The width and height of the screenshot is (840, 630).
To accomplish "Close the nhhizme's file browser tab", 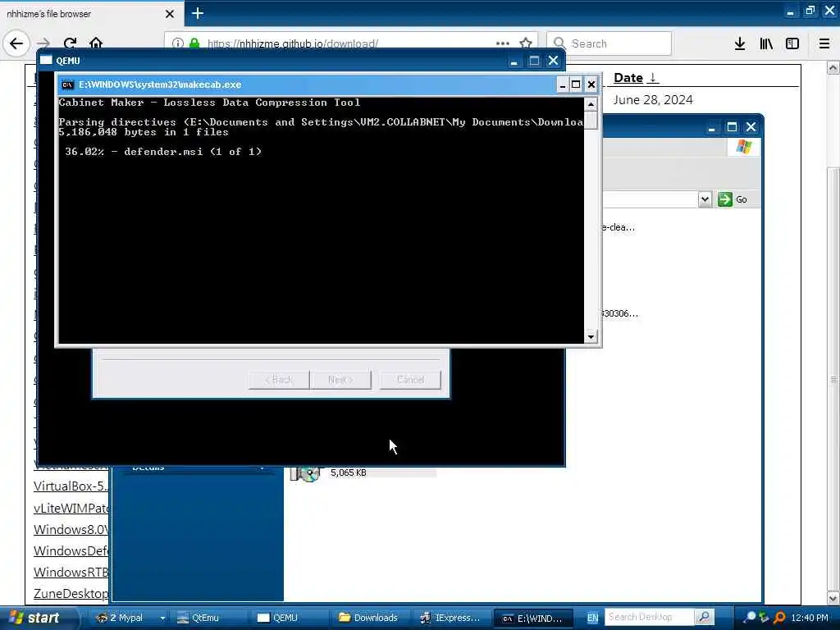I will [170, 14].
